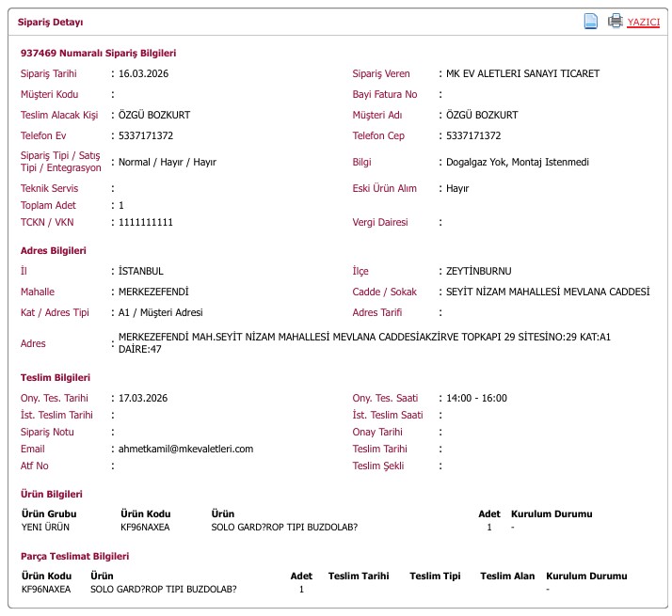
Task: Click the Sipariş Detayı panel title
Action: pyautogui.click(x=50, y=22)
